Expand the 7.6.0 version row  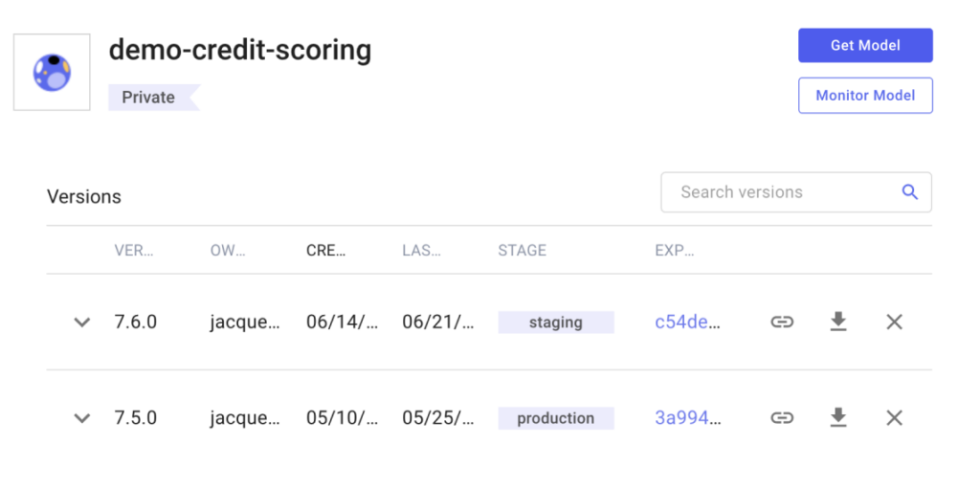pos(82,322)
